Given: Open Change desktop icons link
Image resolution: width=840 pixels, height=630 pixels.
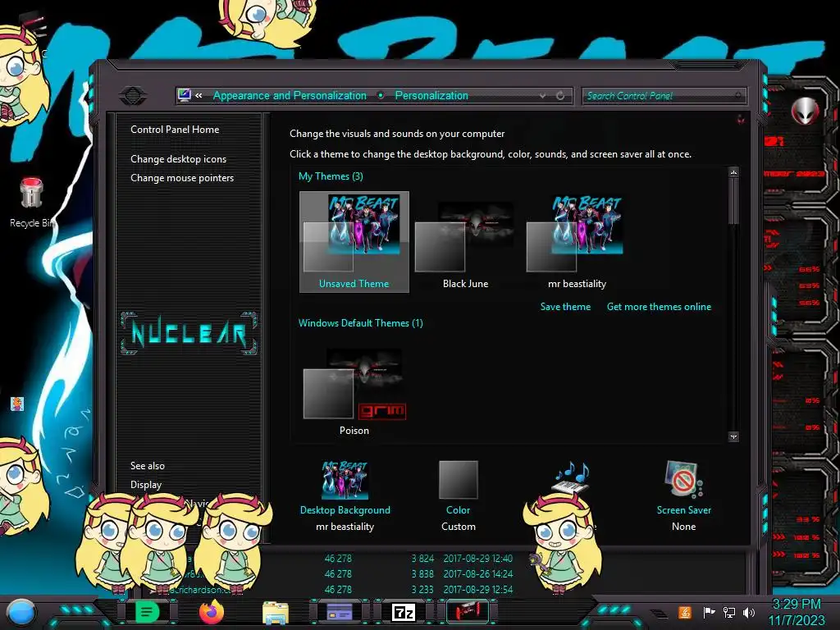Looking at the screenshot, I should 178,159.
